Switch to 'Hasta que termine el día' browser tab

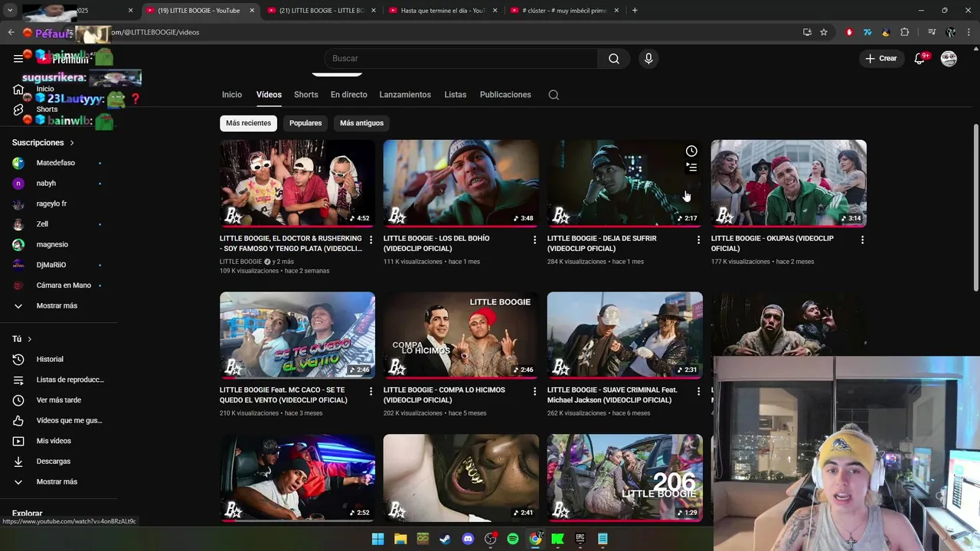[443, 11]
